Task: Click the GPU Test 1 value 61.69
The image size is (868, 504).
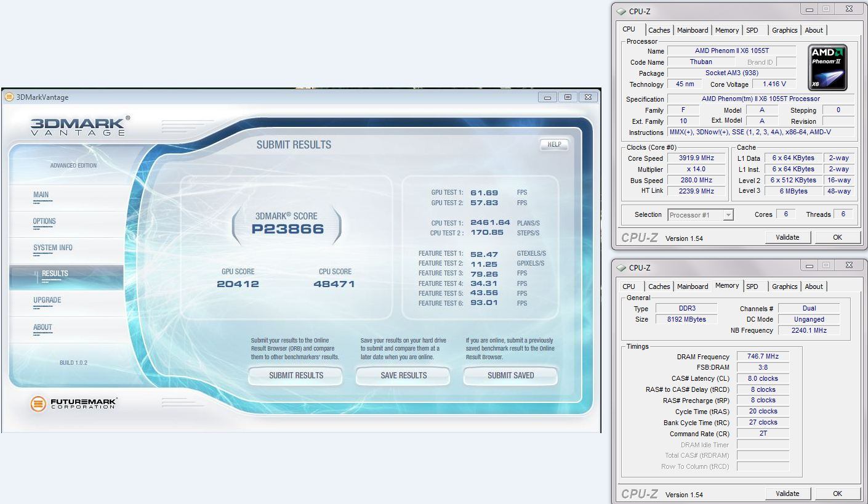Action: (484, 193)
